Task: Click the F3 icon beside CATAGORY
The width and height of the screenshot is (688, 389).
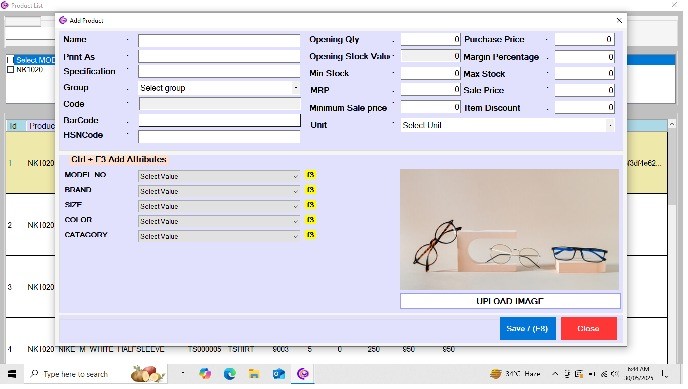Action: click(x=311, y=235)
